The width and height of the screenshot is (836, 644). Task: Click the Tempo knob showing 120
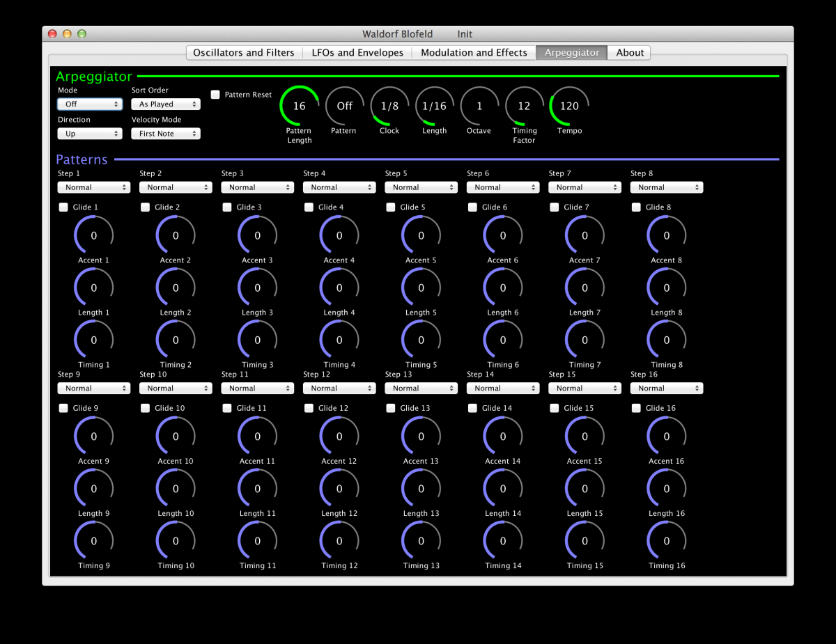pos(569,106)
